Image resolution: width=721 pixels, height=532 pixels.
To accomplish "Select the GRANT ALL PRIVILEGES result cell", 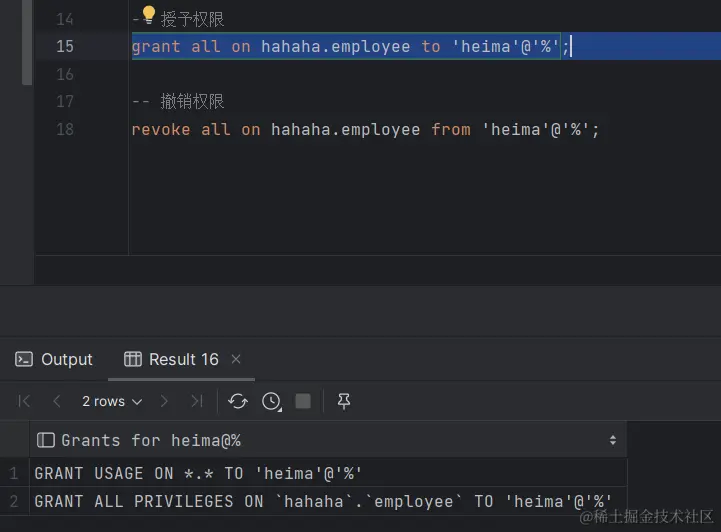I will (x=328, y=501).
